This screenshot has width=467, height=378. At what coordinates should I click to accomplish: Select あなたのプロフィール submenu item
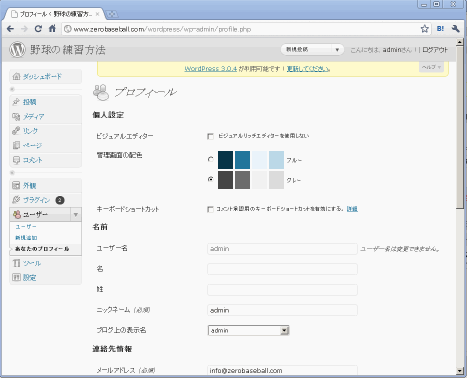pos(42,249)
